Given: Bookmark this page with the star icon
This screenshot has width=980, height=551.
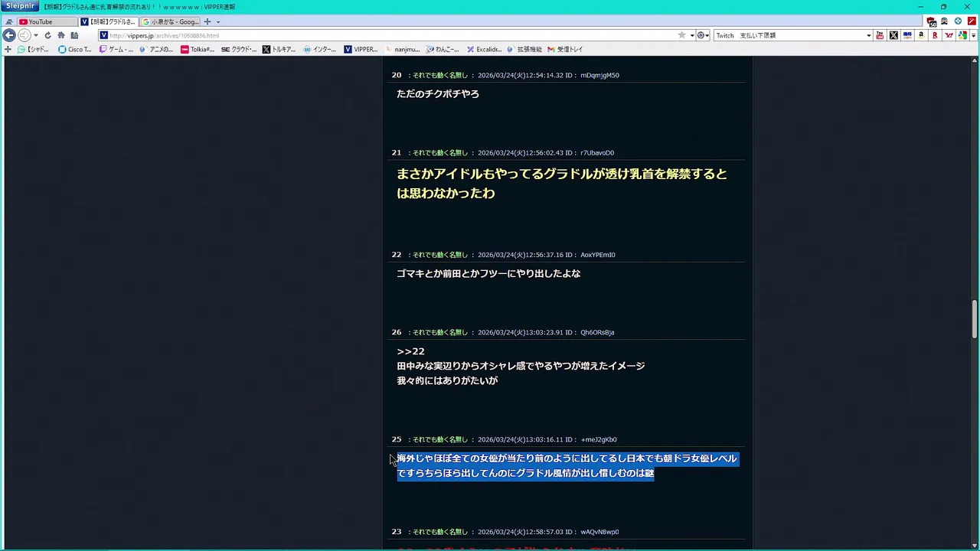Looking at the screenshot, I should (x=681, y=35).
